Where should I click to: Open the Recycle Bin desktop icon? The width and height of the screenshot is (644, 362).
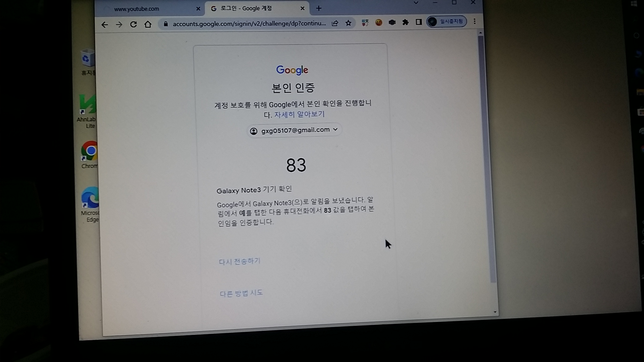click(x=88, y=62)
